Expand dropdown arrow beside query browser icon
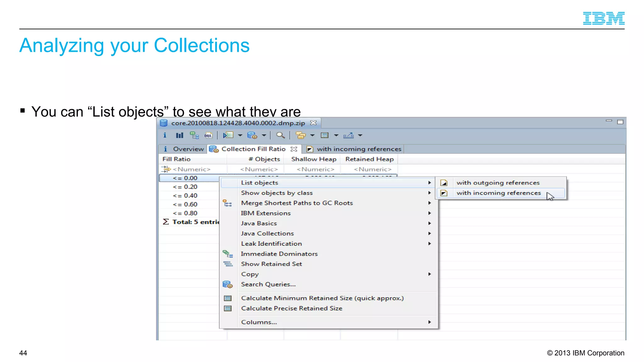This screenshot has height=362, width=644. (x=264, y=135)
